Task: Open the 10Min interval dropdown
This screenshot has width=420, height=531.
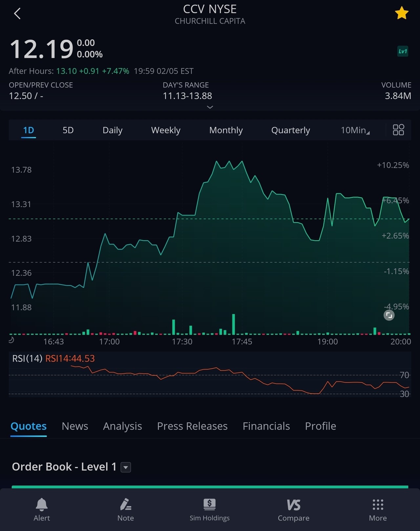Action: tap(355, 130)
